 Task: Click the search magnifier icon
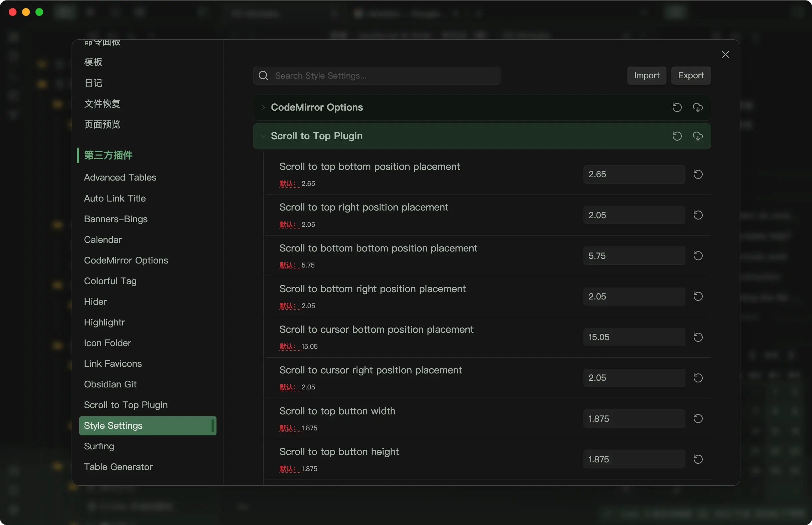pos(263,75)
